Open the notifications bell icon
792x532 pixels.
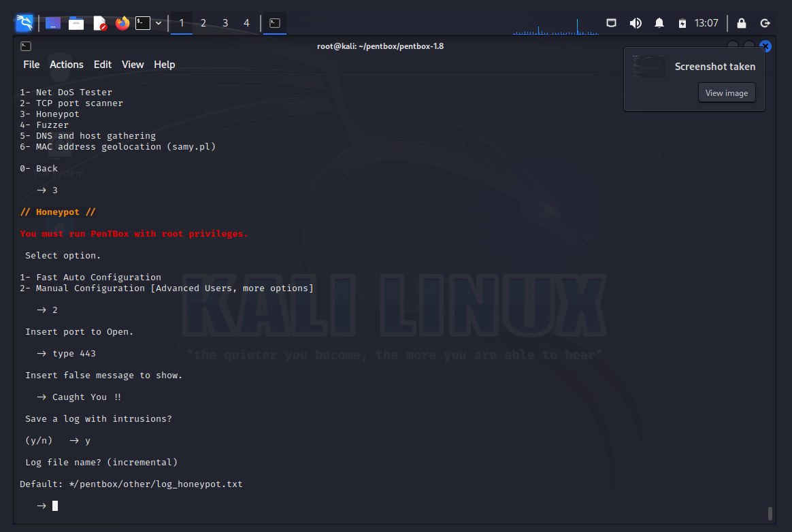click(x=659, y=23)
